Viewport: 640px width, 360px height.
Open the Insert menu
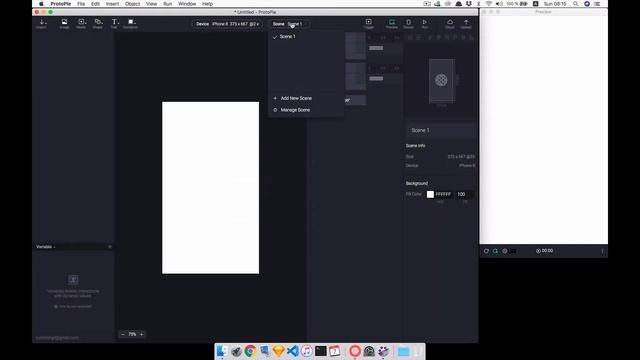tap(113, 4)
